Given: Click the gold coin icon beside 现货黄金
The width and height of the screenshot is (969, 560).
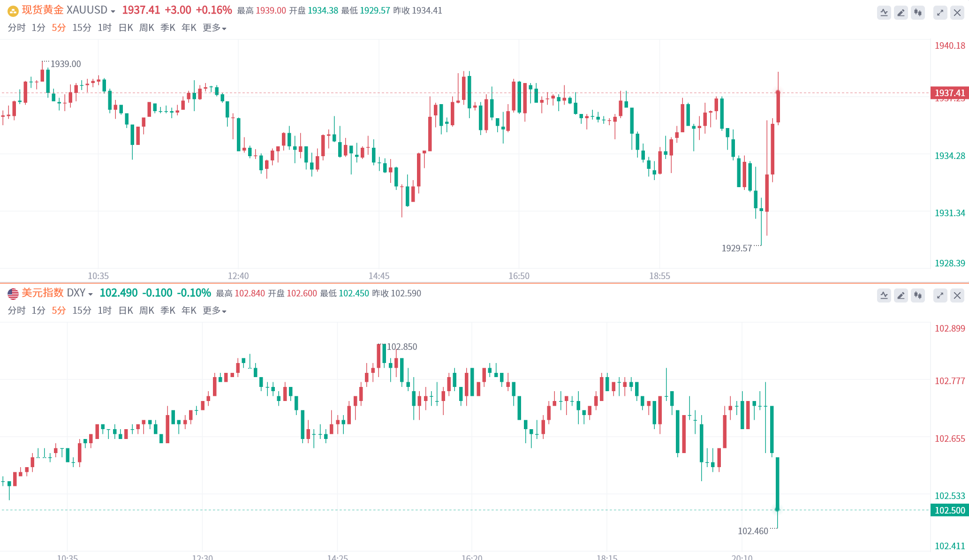Looking at the screenshot, I should pos(13,10).
